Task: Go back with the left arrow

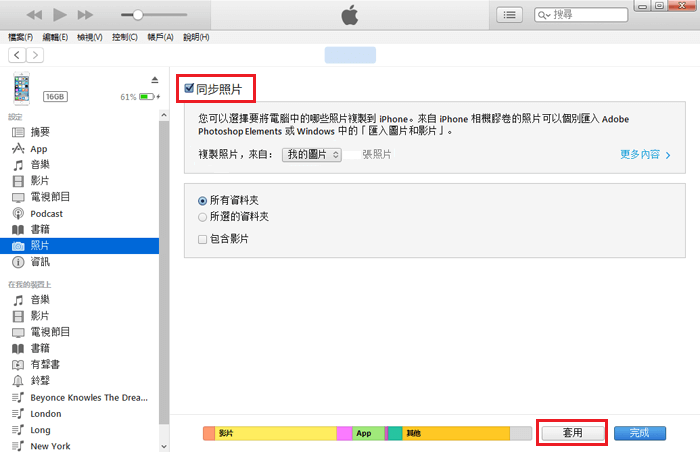Action: coord(17,55)
